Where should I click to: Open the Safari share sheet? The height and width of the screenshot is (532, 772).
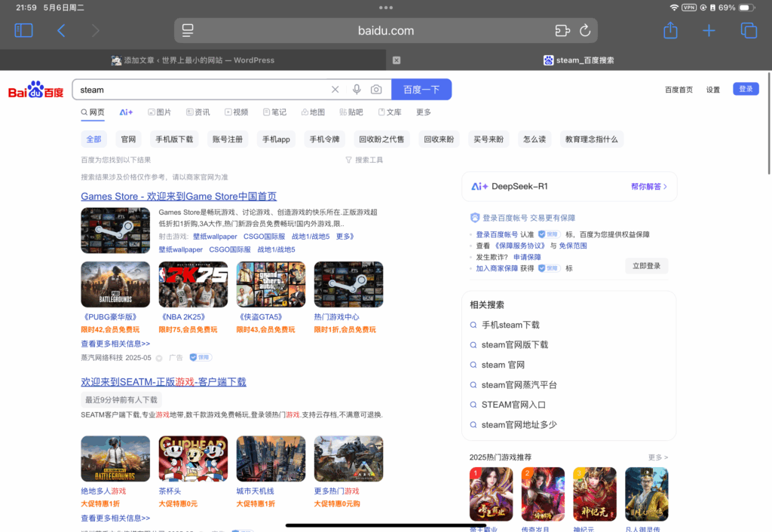(x=670, y=30)
